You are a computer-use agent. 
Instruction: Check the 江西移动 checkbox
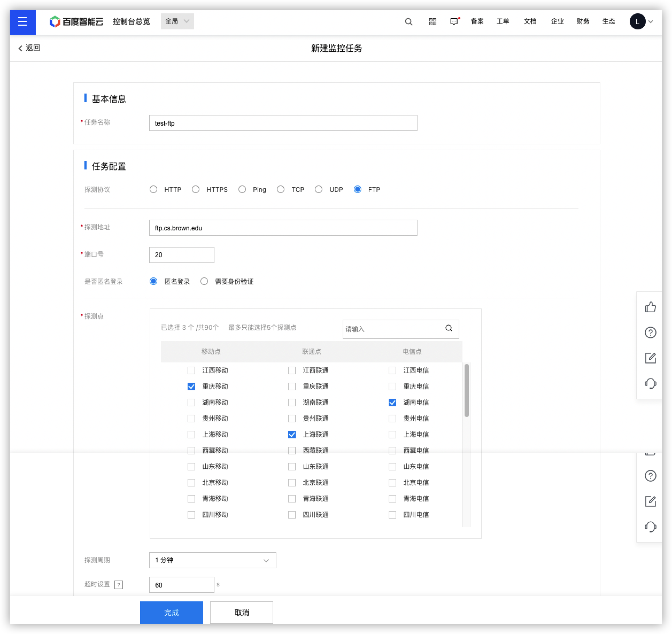191,370
